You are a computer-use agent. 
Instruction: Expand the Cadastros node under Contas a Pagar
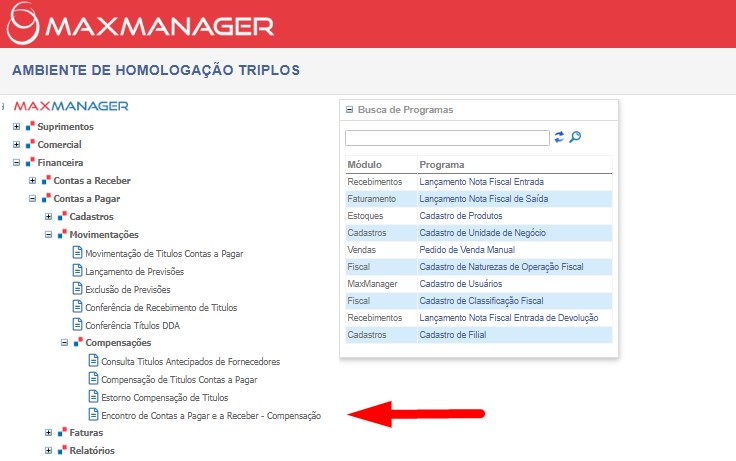coord(48,216)
